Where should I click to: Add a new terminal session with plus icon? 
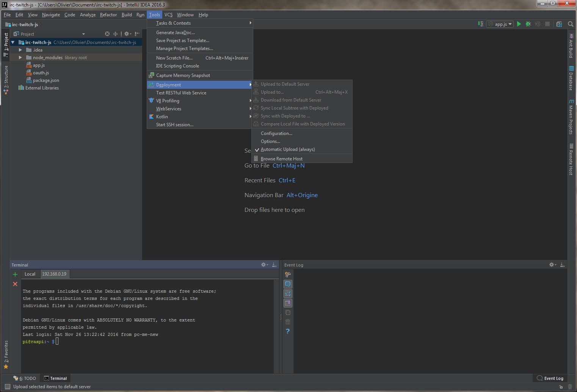click(15, 274)
